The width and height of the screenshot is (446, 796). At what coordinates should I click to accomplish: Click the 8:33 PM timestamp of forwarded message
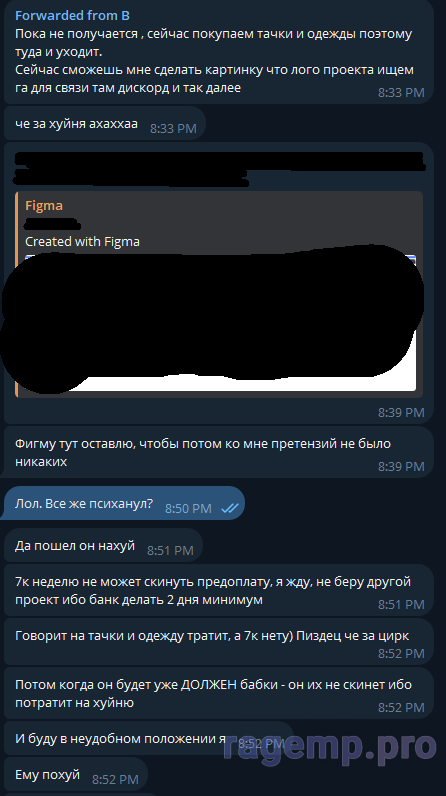pos(401,92)
